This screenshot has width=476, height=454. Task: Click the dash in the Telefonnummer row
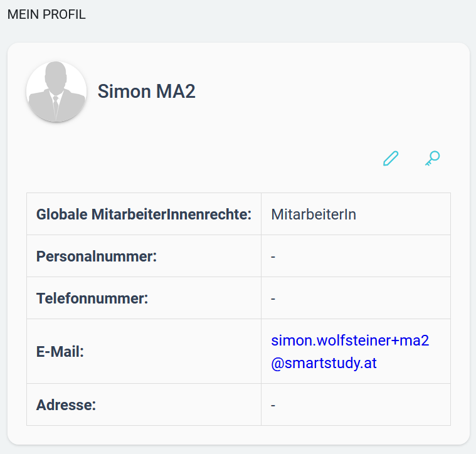tap(273, 299)
